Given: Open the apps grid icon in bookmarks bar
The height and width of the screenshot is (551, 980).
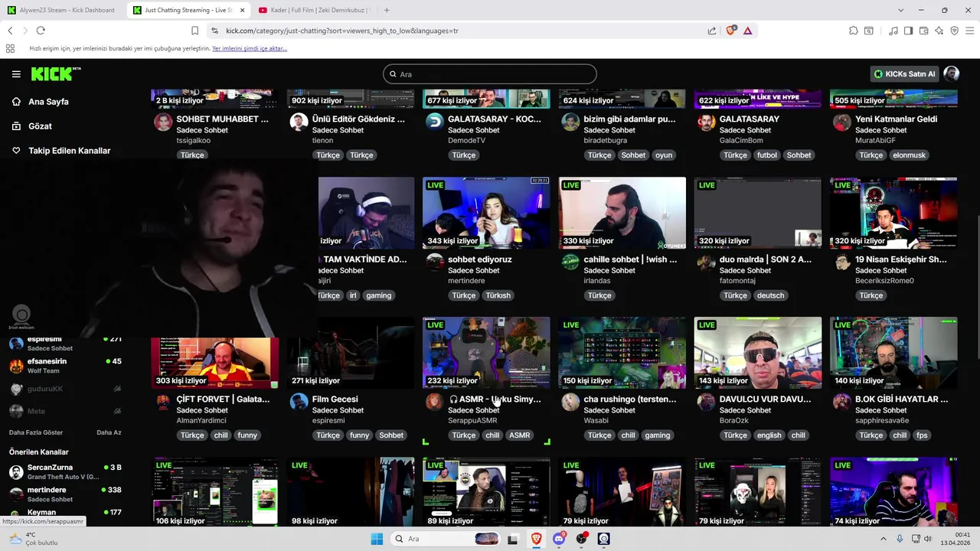Looking at the screenshot, I should (10, 48).
